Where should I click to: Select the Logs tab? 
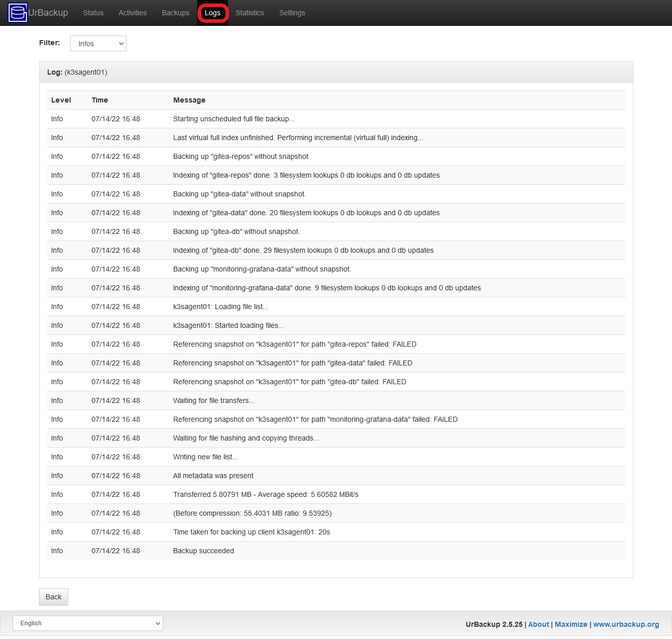pyautogui.click(x=213, y=13)
